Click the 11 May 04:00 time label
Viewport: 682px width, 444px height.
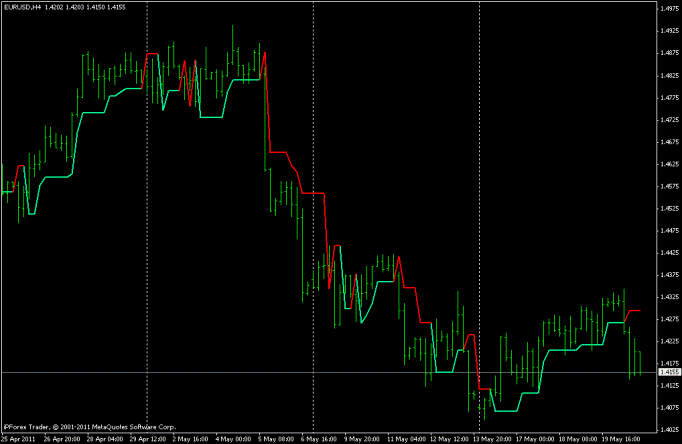point(406,439)
